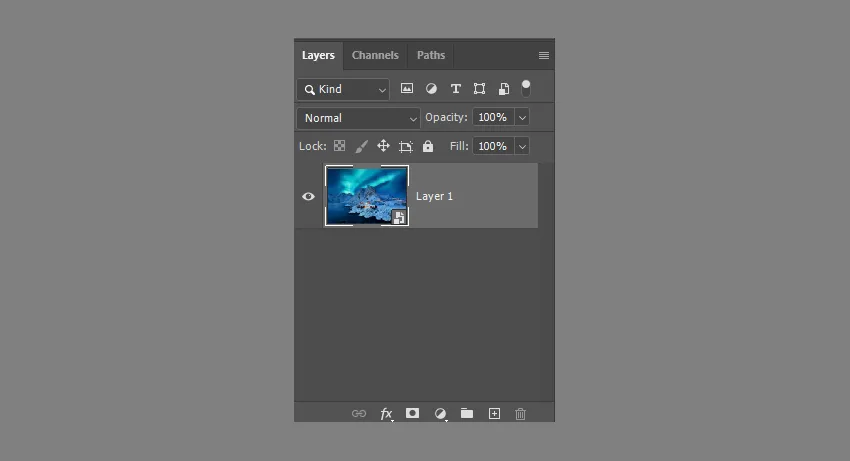Lock all for Layer 1
The height and width of the screenshot is (461, 850).
click(x=428, y=146)
